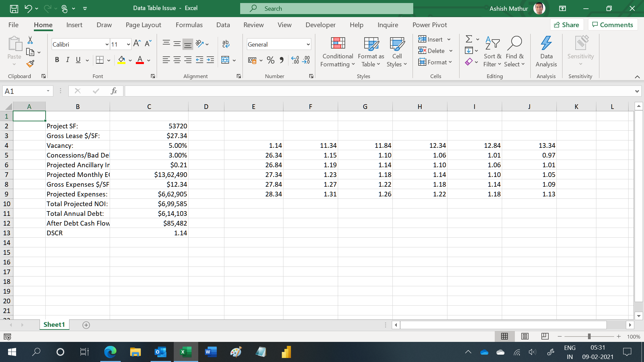Viewport: 644px width, 362px height.
Task: Apply Percent Style to selection
Action: [270, 60]
